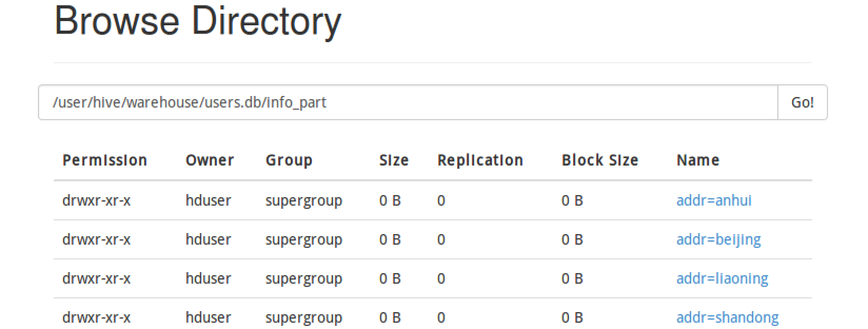Open the addr=liaoning partition folder
This screenshot has width=868, height=329.
tap(722, 278)
